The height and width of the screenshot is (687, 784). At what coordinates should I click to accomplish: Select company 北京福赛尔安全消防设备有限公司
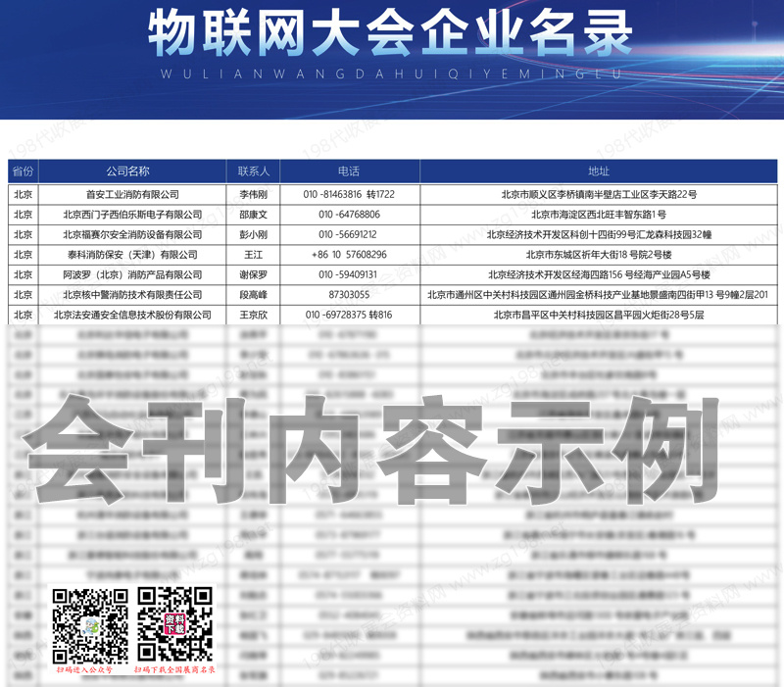coord(132,234)
